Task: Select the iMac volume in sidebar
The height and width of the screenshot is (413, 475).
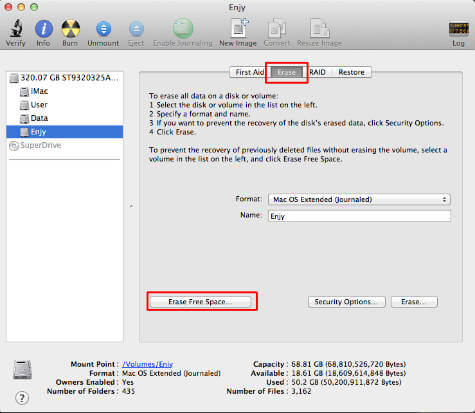Action: pyautogui.click(x=65, y=91)
